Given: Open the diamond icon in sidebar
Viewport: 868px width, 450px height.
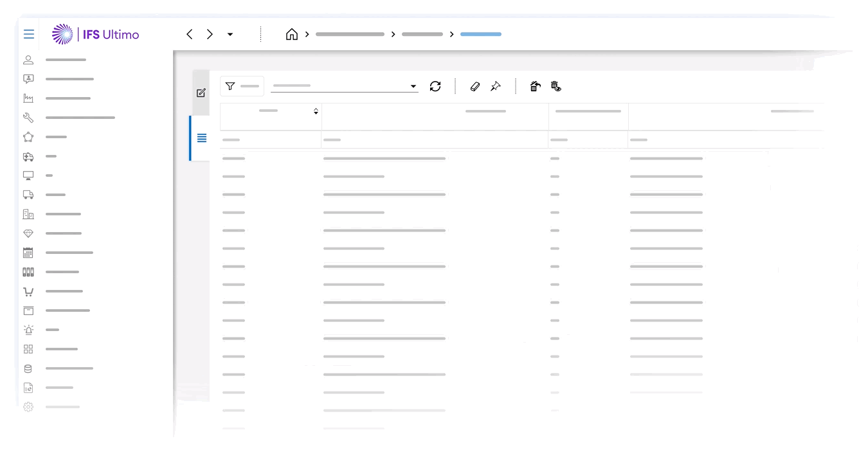Looking at the screenshot, I should coord(28,233).
